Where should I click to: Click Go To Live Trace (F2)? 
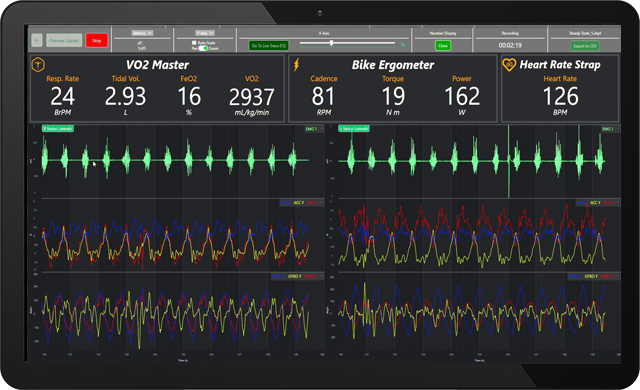(x=269, y=46)
